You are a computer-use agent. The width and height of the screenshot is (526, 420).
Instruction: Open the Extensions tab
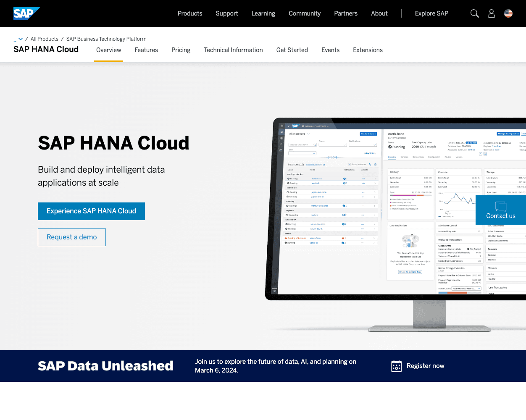click(x=368, y=50)
